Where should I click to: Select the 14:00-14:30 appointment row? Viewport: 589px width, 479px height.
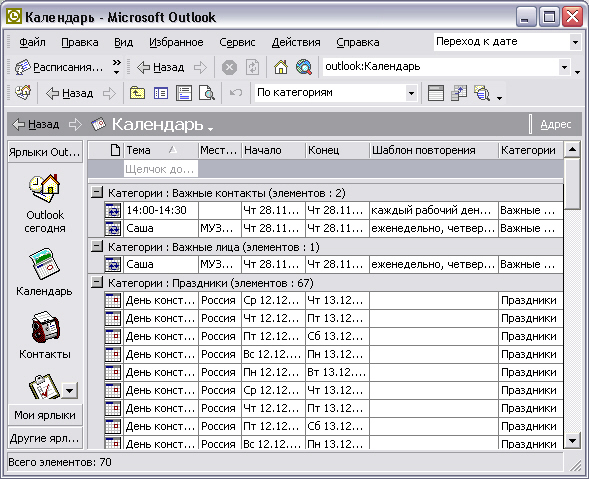point(334,210)
